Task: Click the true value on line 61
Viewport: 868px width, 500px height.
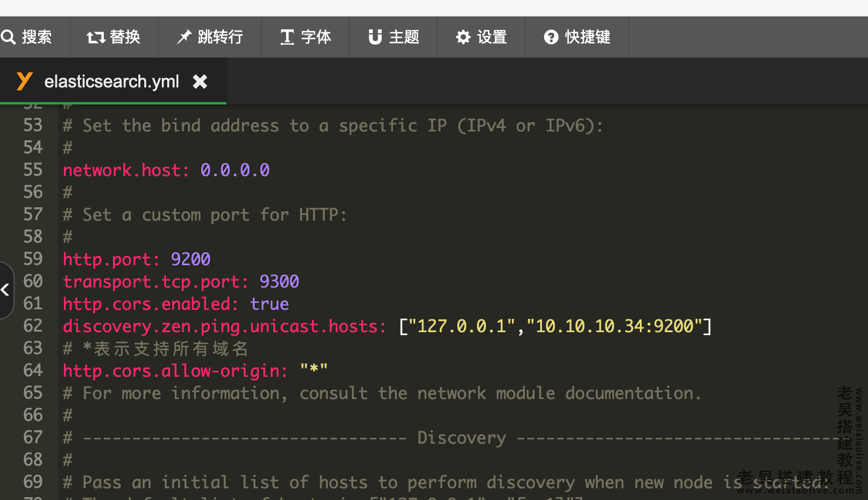Action: pos(270,304)
